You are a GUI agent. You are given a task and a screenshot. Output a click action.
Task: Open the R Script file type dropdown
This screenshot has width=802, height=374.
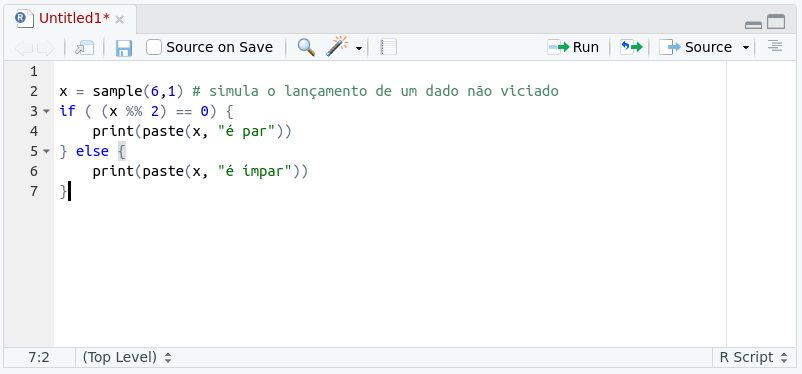tap(754, 357)
